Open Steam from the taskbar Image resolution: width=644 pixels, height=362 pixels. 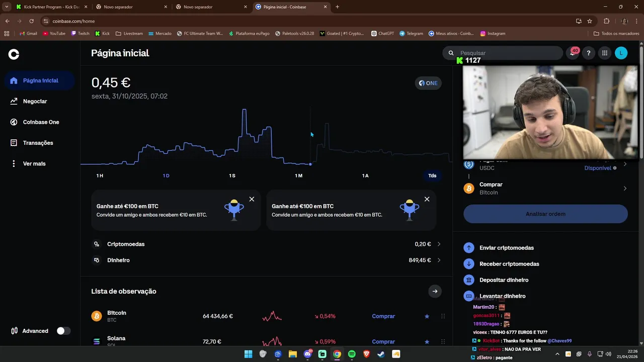click(x=381, y=354)
